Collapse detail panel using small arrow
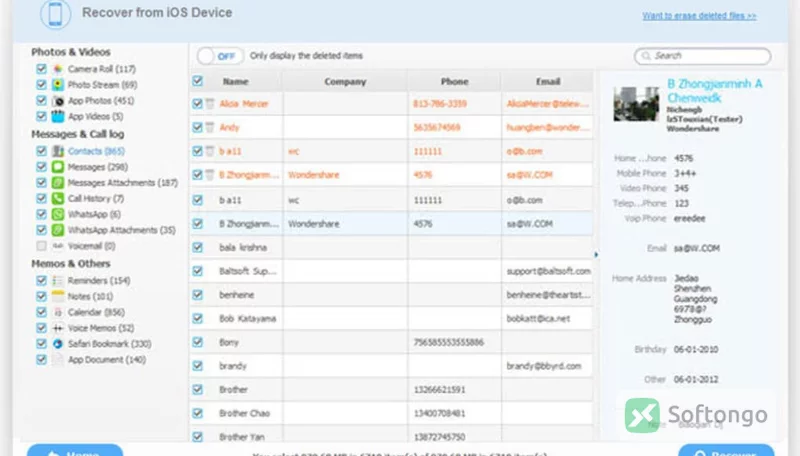This screenshot has width=800, height=456. (596, 254)
